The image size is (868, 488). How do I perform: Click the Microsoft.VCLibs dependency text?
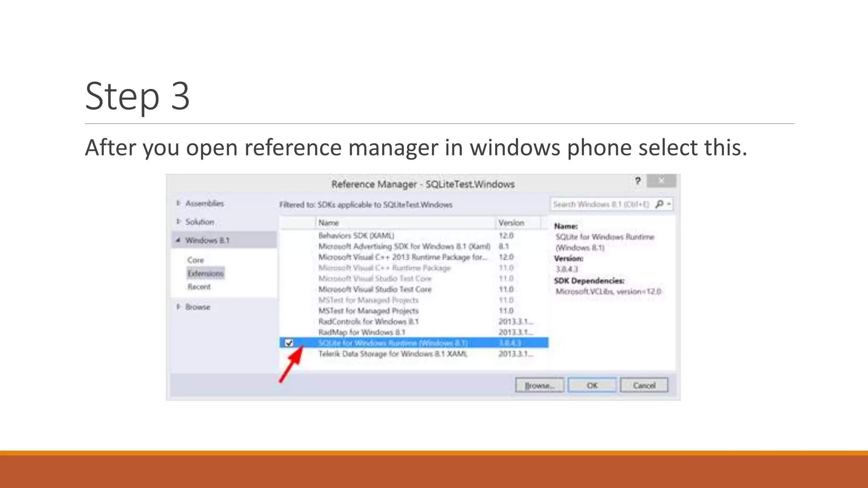pos(608,291)
